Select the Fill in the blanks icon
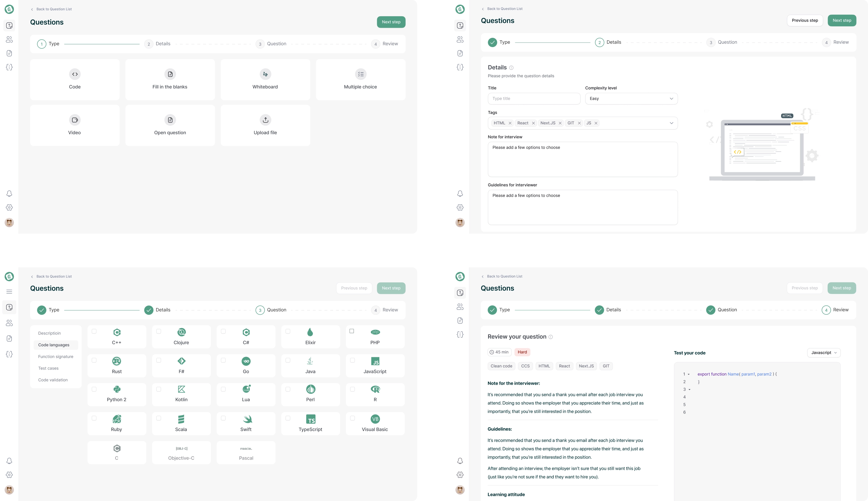This screenshot has width=868, height=501. 170,74
